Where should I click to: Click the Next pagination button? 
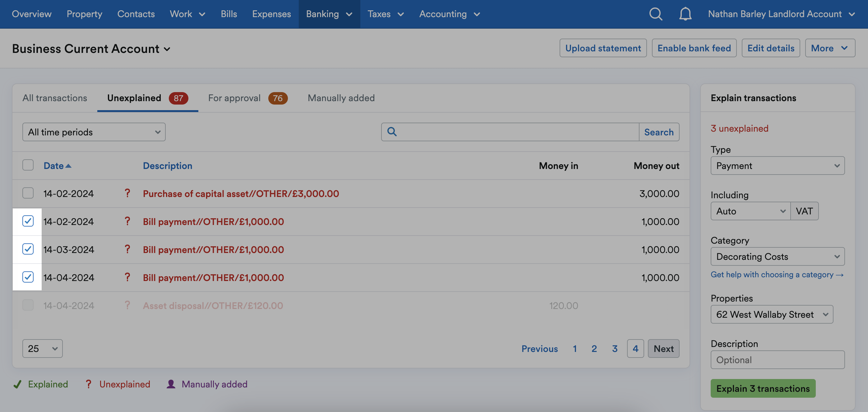(x=663, y=349)
